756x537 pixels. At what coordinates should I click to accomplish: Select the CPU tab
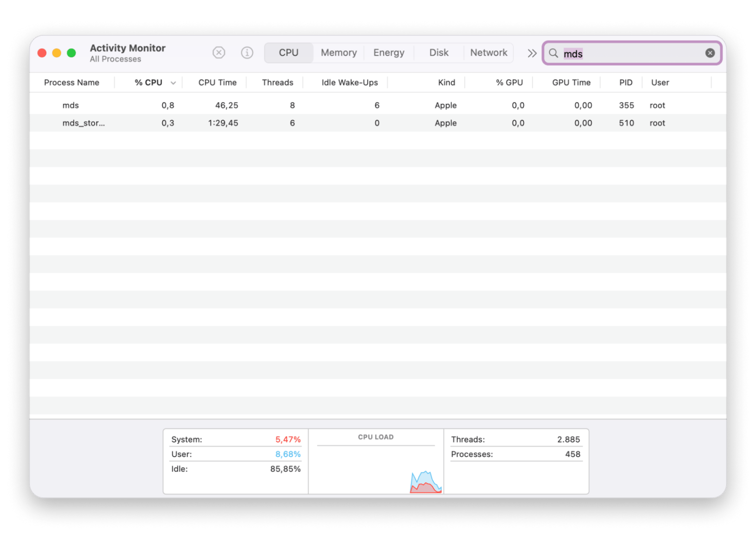click(288, 53)
